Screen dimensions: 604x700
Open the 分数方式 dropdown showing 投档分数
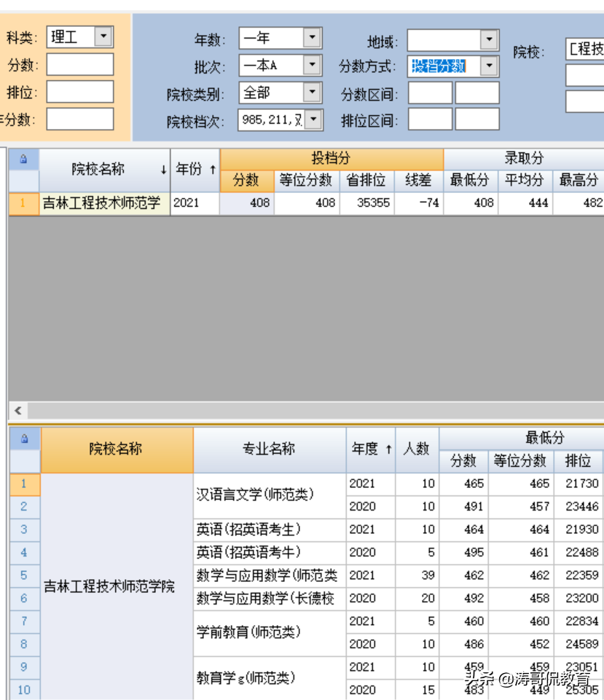pyautogui.click(x=491, y=65)
